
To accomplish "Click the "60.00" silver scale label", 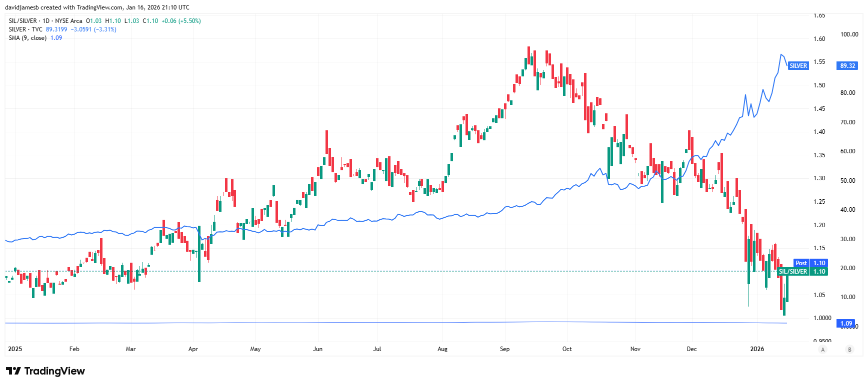I will click(x=847, y=151).
